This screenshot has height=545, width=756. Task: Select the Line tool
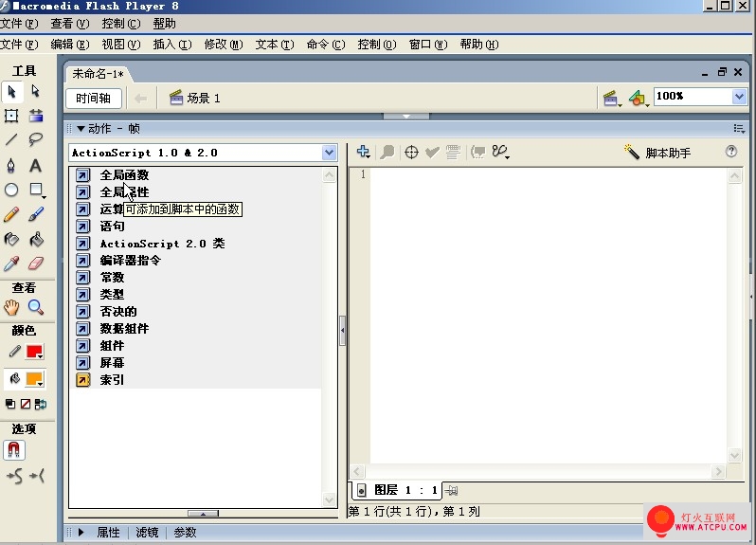coord(11,140)
